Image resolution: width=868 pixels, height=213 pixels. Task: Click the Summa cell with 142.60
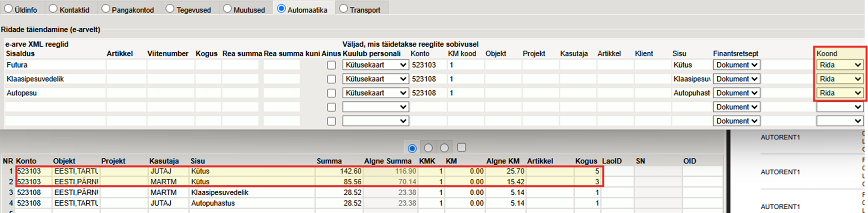tap(338, 171)
